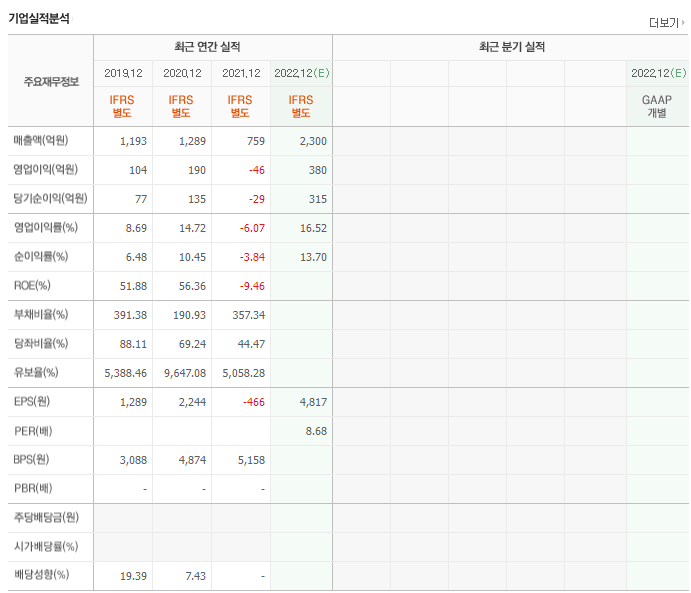The image size is (691, 593).
Task: Click the annual 2022.12(E) column header
Action: pyautogui.click(x=302, y=73)
